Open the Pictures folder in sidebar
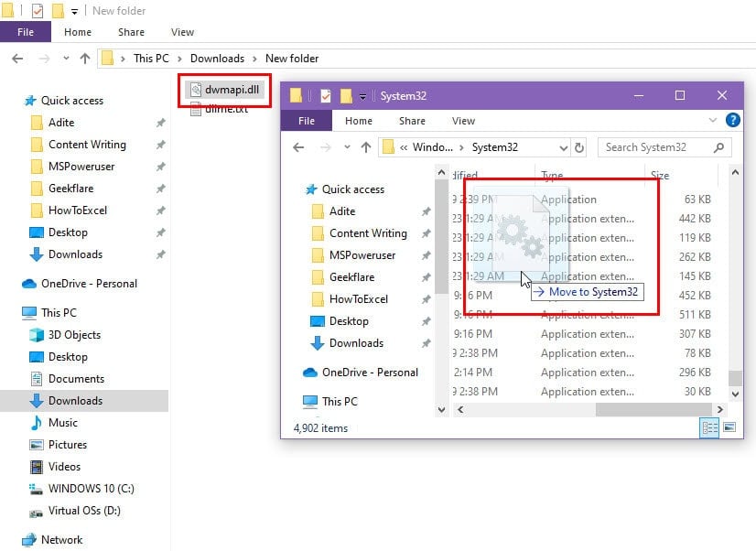The height and width of the screenshot is (551, 756). (x=68, y=445)
